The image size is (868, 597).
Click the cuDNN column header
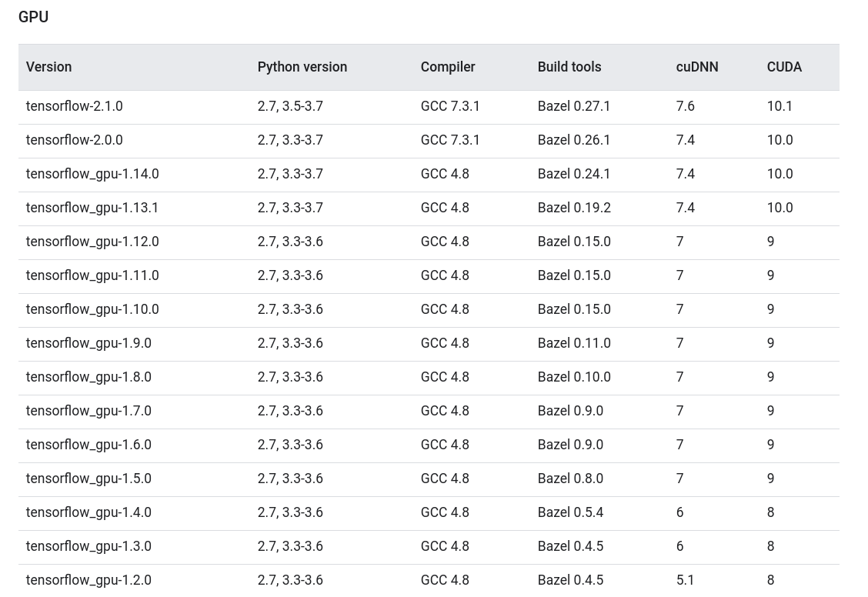[x=697, y=67]
